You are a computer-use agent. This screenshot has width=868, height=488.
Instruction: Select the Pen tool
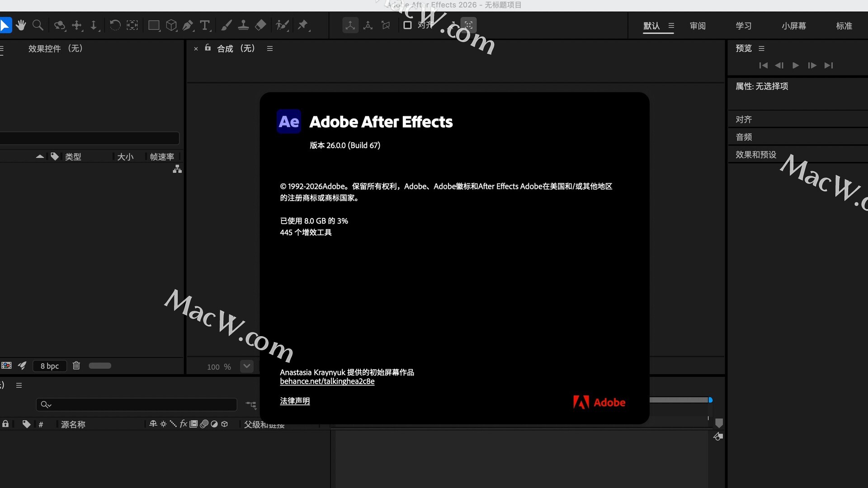pos(188,25)
